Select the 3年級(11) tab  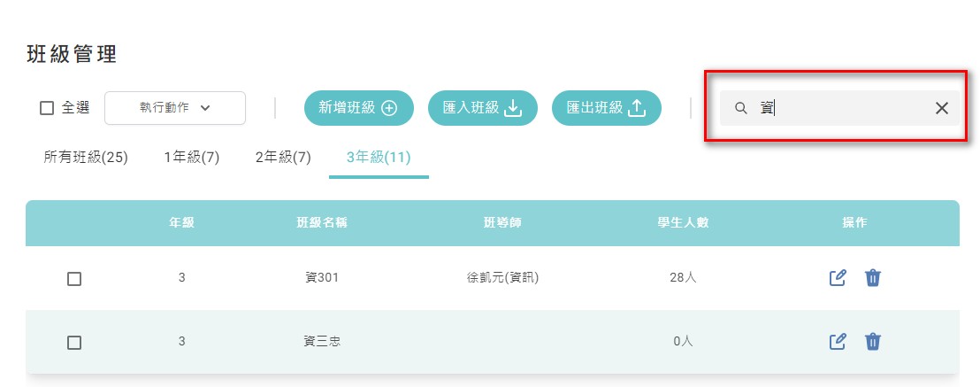coord(379,157)
